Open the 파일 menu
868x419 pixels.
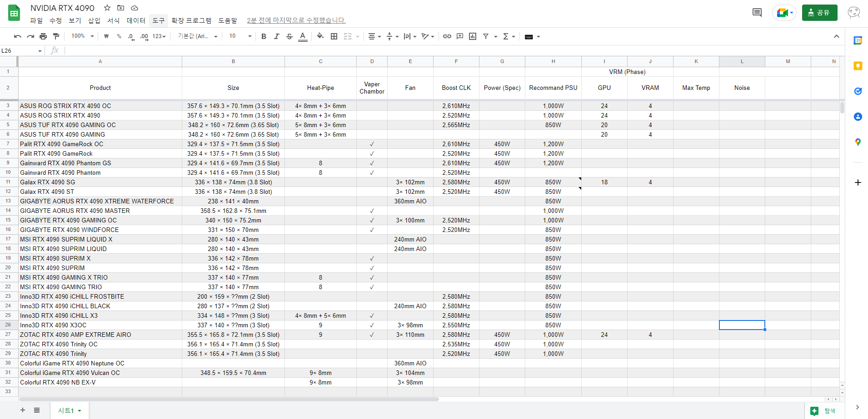(x=36, y=20)
